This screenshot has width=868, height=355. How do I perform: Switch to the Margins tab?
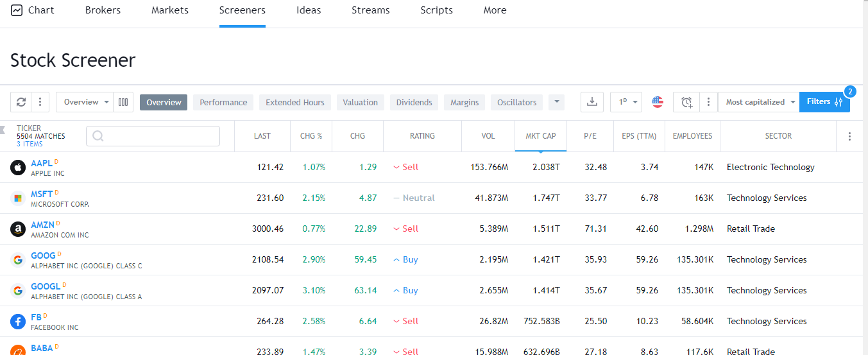[464, 102]
